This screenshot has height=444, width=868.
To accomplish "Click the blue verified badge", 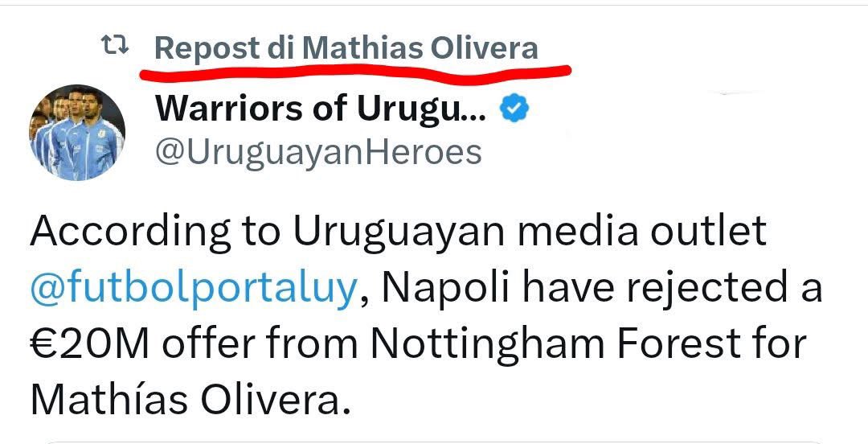I will (x=514, y=109).
